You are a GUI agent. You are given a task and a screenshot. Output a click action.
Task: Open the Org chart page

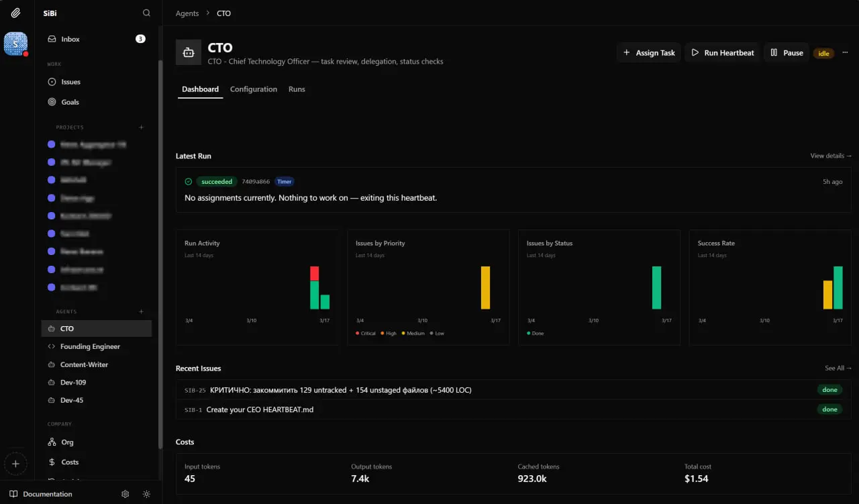tap(67, 442)
